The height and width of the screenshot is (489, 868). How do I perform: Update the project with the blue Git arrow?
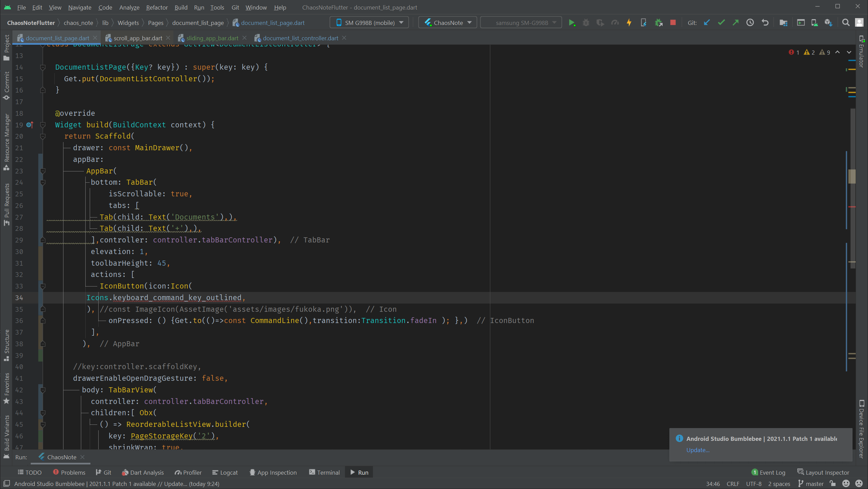click(x=707, y=22)
